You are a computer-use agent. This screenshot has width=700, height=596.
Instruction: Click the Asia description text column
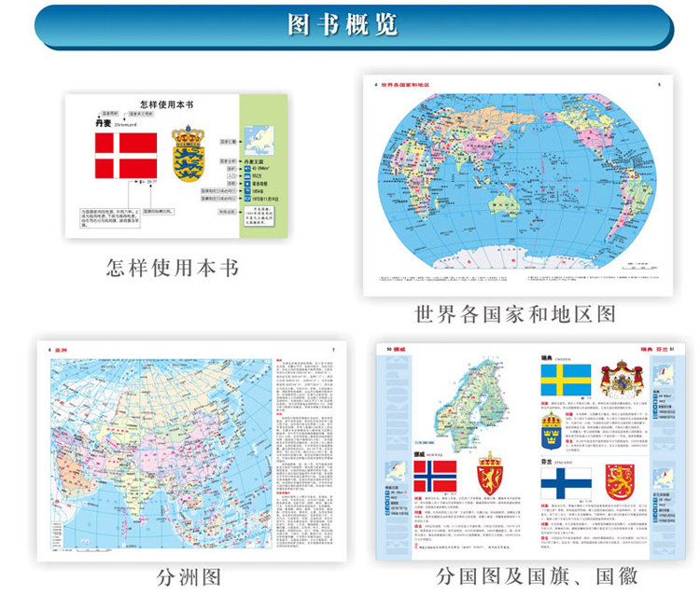305,453
